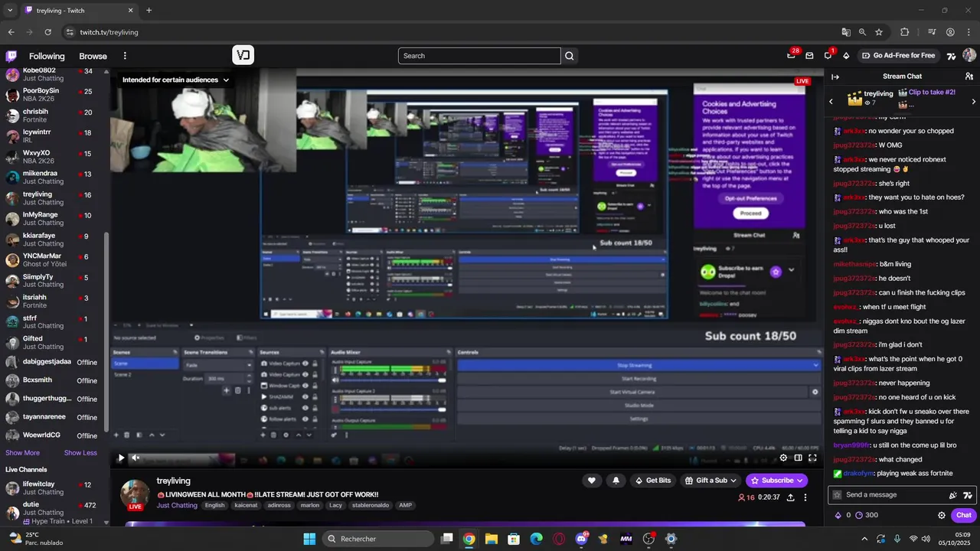The height and width of the screenshot is (551, 980).
Task: Share the stream via the share icon
Action: coord(790,497)
